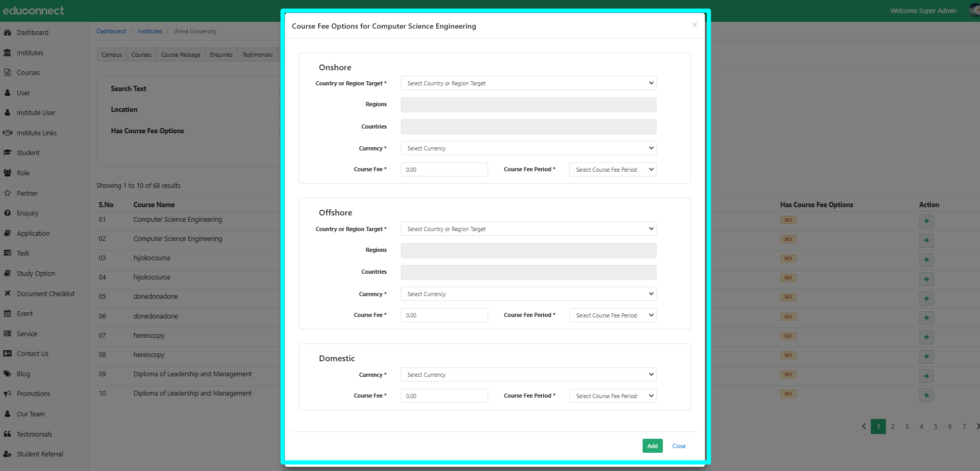
Task: Open Onshore Select Currency dropdown
Action: click(528, 148)
